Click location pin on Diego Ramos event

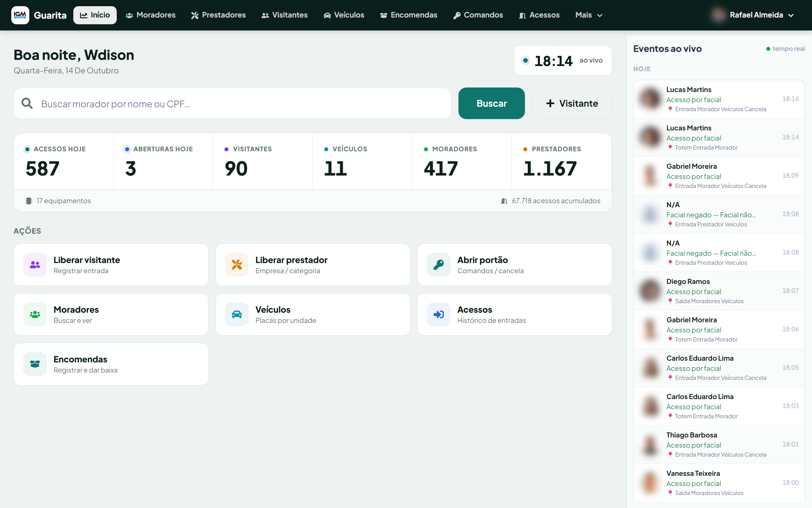(x=670, y=301)
